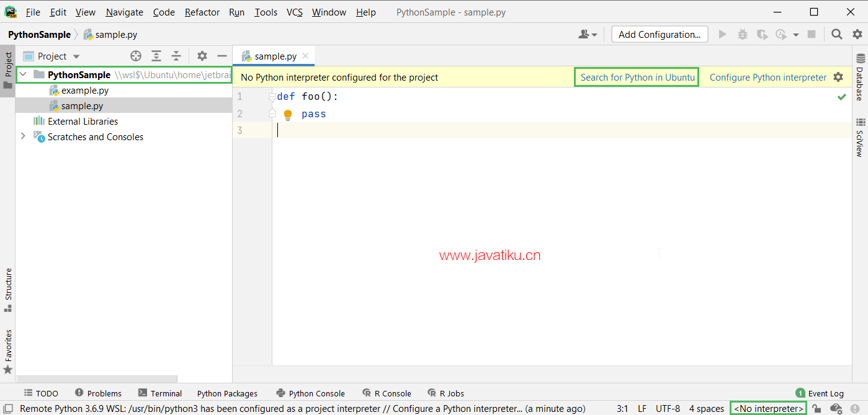Image resolution: width=868 pixels, height=415 pixels.
Task: Click the Locate/Select Opened File target icon
Action: 135,56
